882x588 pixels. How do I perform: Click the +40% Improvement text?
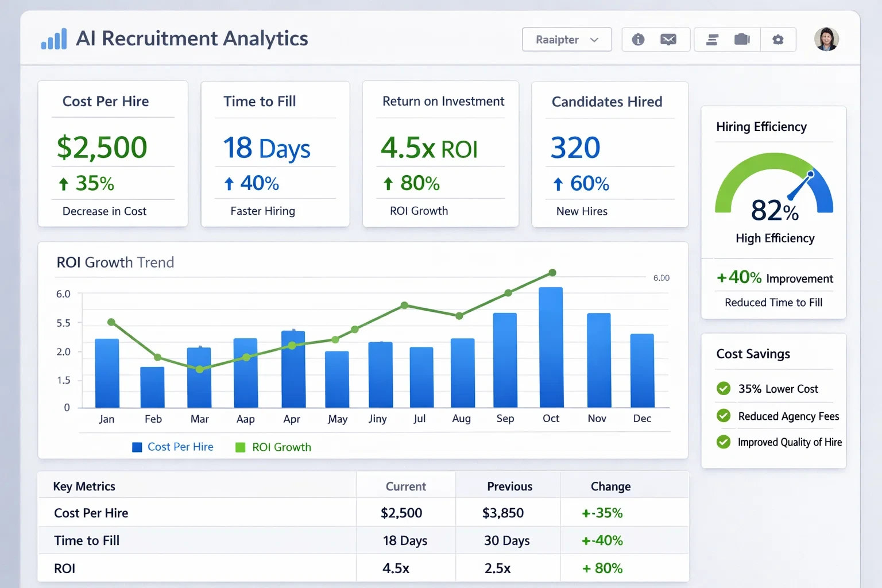pyautogui.click(x=775, y=278)
